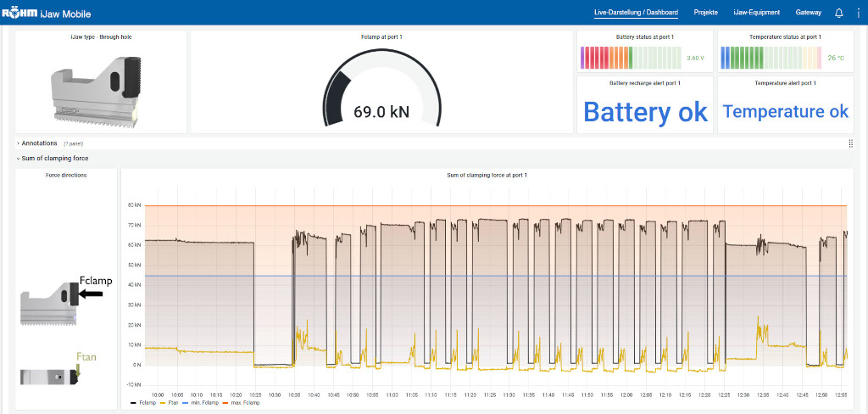Click the 80 kN y-axis label
The width and height of the screenshot is (868, 414).
tap(135, 205)
